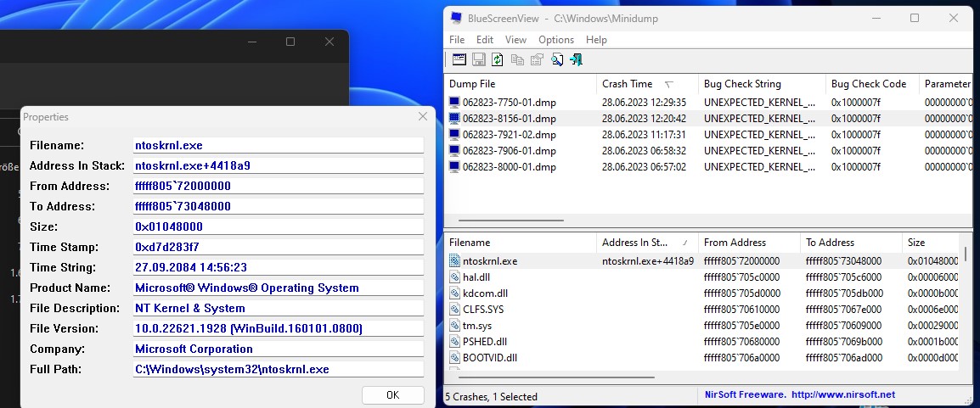Open the Help menu
The image size is (980, 408).
point(596,39)
